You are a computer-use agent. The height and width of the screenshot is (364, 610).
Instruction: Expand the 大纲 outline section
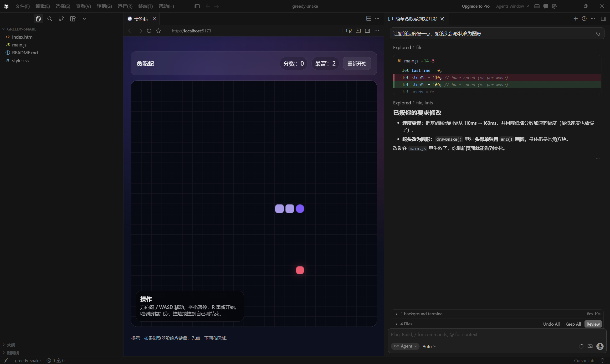(x=11, y=345)
